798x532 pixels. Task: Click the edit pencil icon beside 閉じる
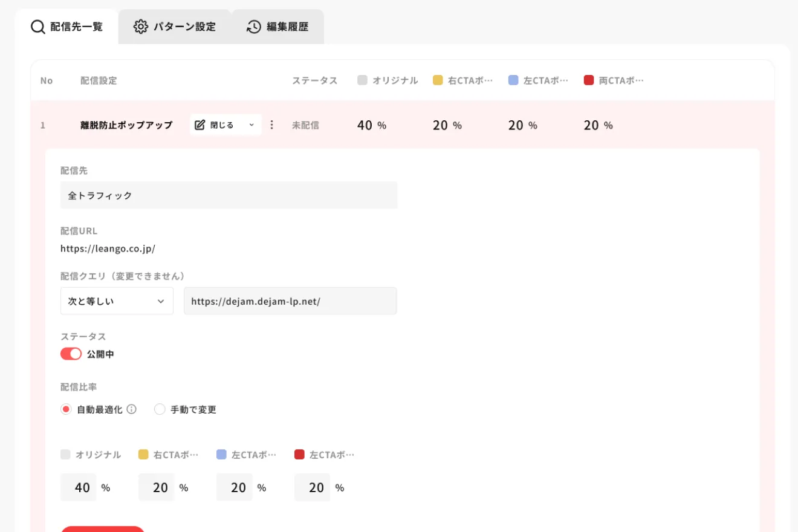[200, 125]
